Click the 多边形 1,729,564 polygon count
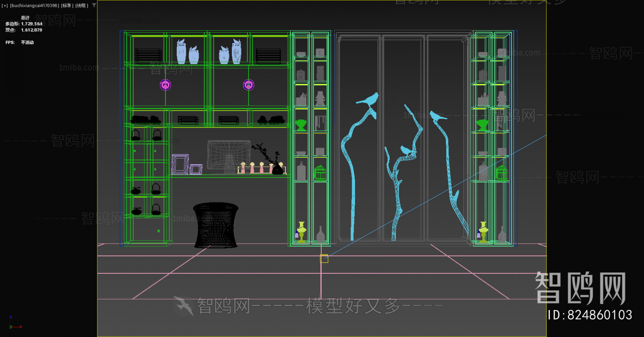 pyautogui.click(x=24, y=24)
